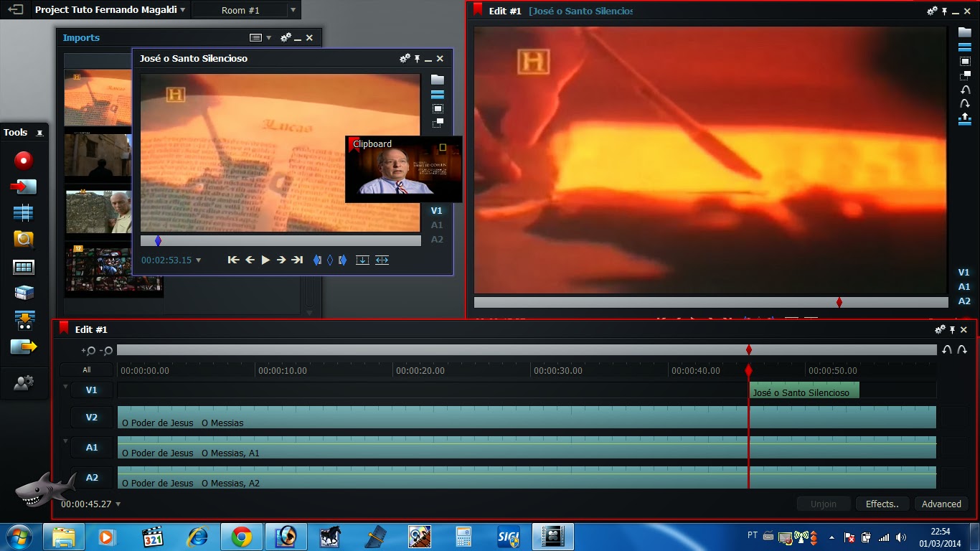Toggle the V1 track on the timeline
980x551 pixels.
92,390
